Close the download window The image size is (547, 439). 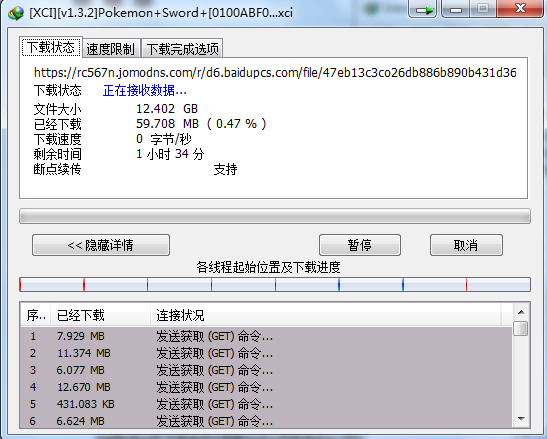click(520, 9)
